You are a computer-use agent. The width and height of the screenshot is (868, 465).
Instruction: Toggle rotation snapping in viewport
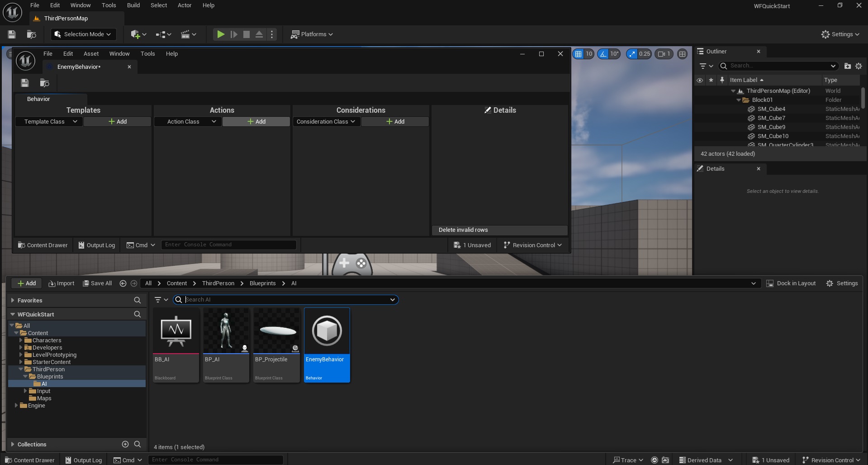click(x=603, y=54)
